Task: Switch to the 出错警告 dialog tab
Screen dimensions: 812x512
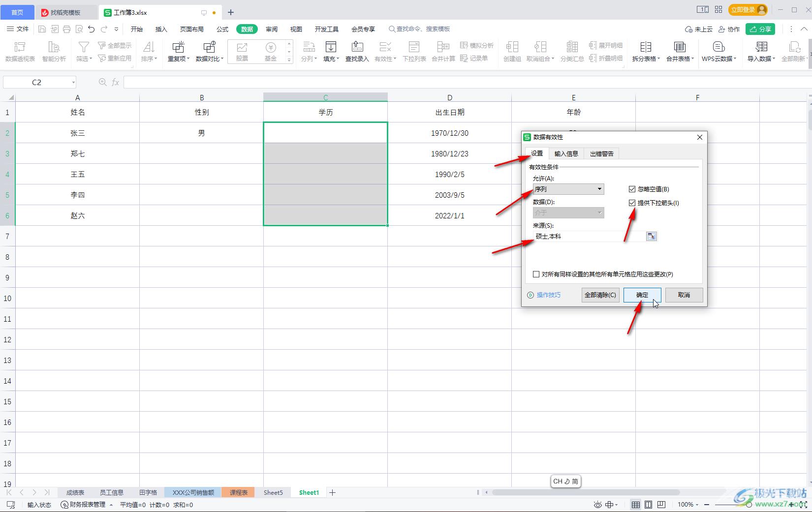Action: pyautogui.click(x=601, y=153)
